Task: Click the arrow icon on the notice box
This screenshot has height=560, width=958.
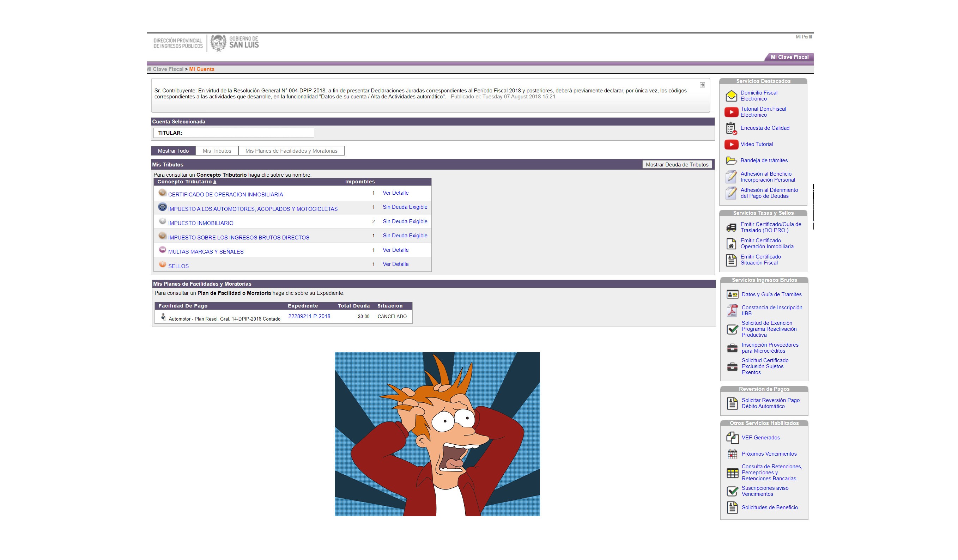Action: click(x=702, y=85)
